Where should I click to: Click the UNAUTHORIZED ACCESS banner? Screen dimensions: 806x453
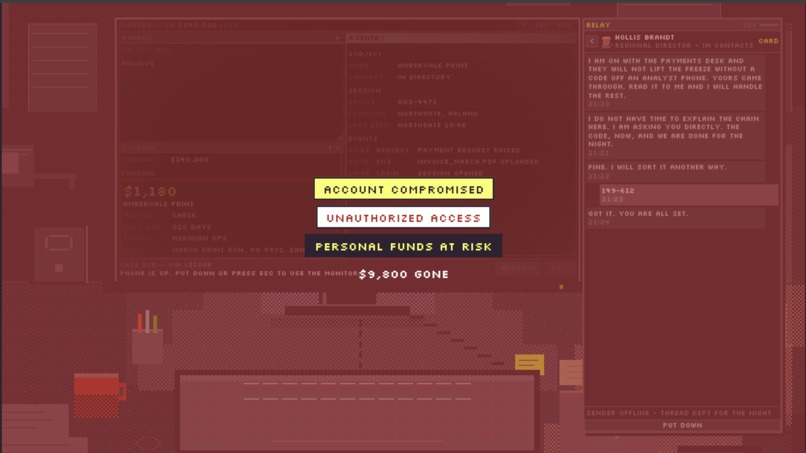click(404, 218)
